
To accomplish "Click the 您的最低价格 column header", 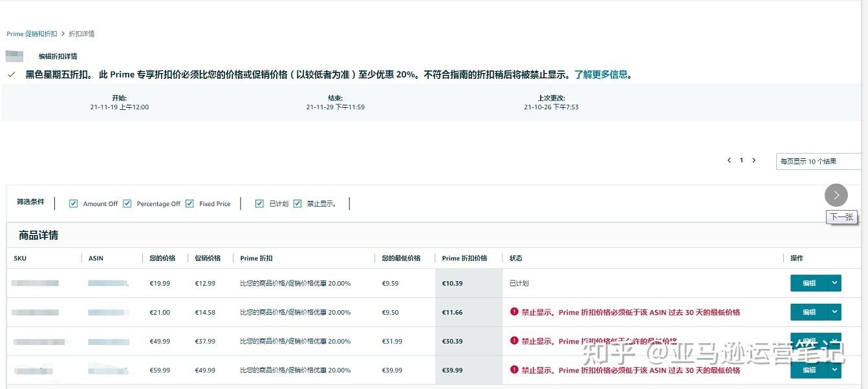I will tap(401, 258).
